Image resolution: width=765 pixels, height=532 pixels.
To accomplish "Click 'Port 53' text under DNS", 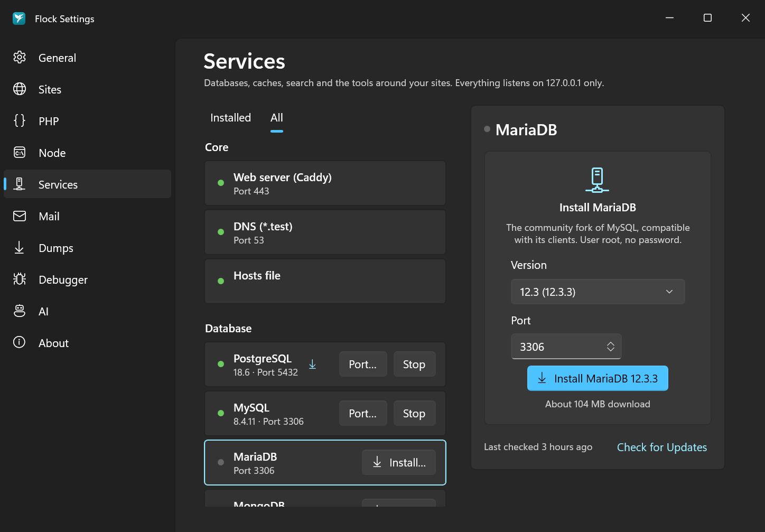I will click(249, 240).
